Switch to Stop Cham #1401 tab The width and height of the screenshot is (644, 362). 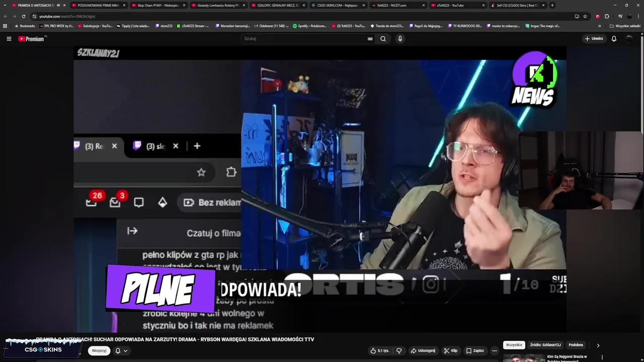(157, 5)
